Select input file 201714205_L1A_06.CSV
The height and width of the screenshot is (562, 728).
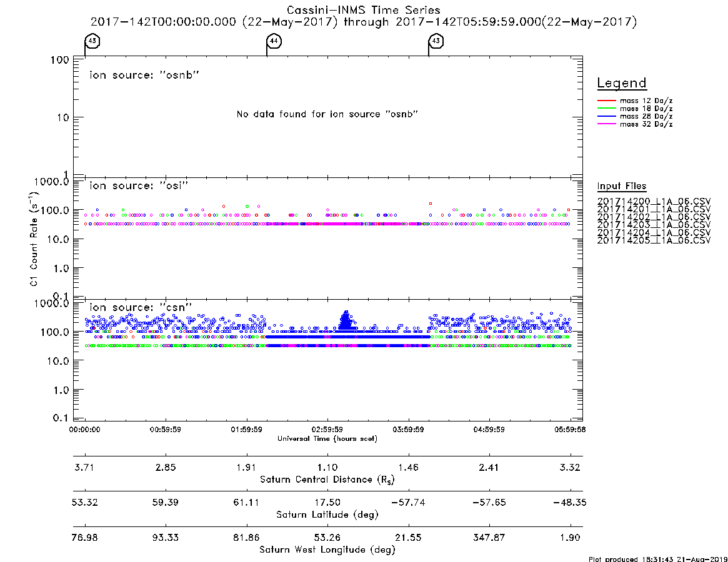tap(654, 240)
